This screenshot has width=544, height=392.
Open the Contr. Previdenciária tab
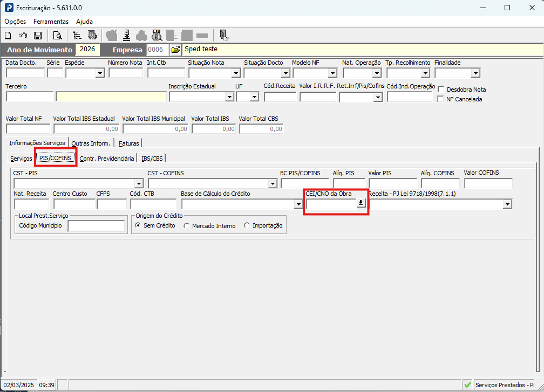(x=106, y=159)
